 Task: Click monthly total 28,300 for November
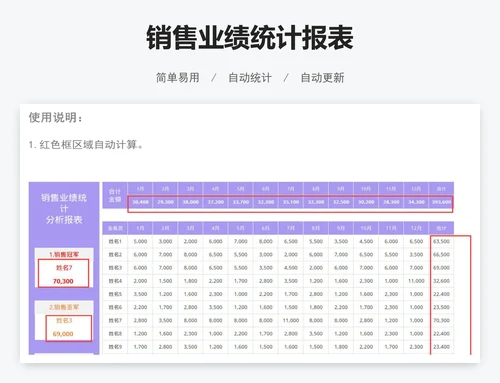click(391, 202)
